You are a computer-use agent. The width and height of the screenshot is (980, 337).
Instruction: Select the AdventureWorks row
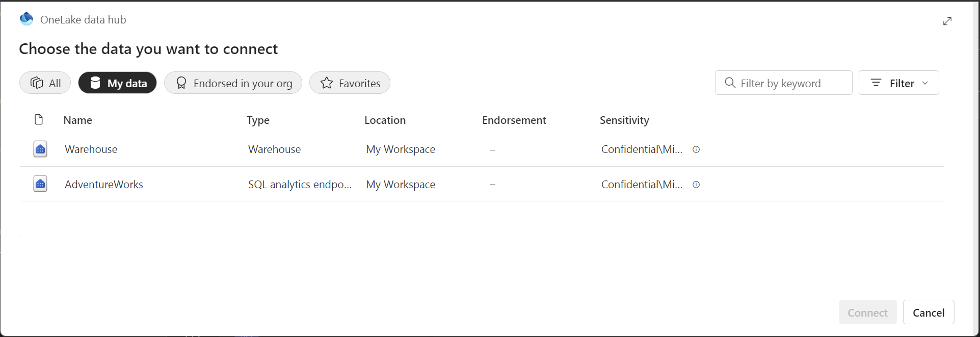point(482,184)
